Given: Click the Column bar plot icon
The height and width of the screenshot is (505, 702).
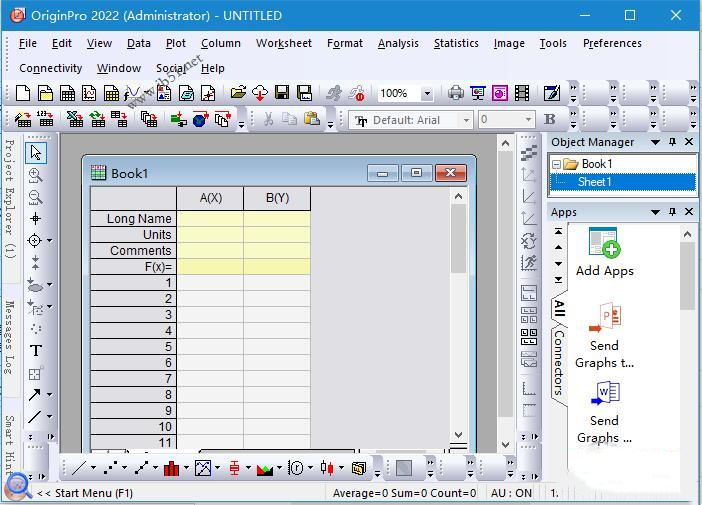Looking at the screenshot, I should (171, 468).
